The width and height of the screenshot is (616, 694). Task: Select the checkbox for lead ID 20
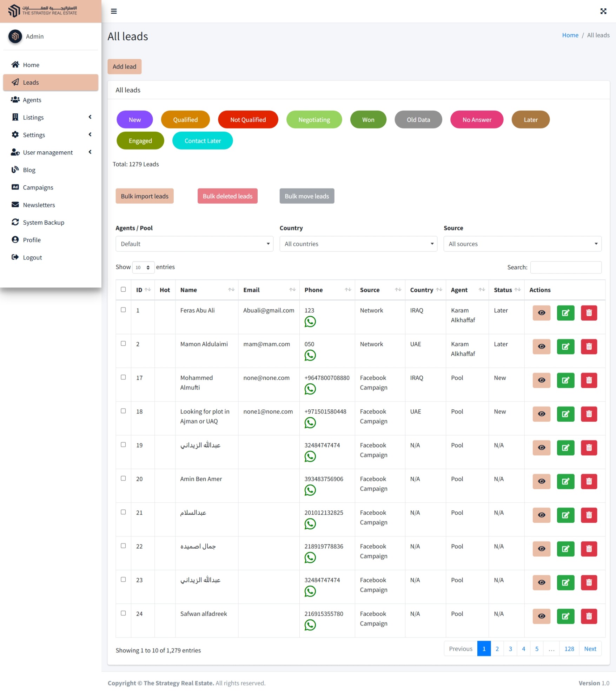click(123, 478)
